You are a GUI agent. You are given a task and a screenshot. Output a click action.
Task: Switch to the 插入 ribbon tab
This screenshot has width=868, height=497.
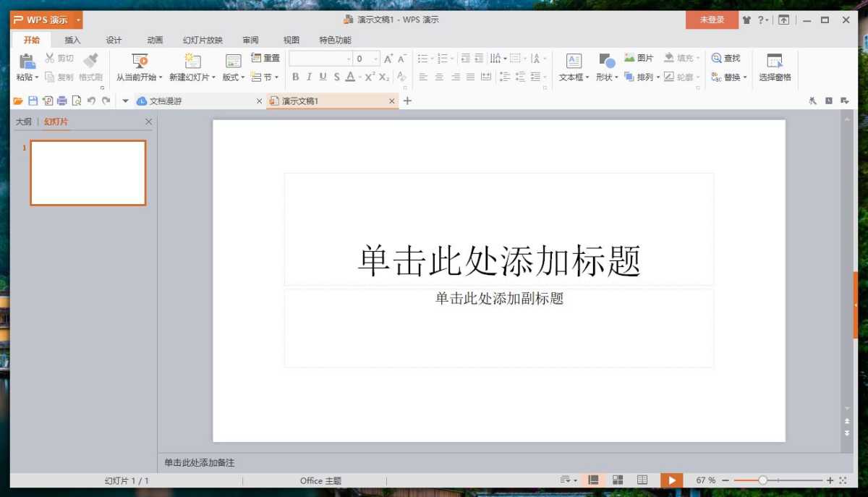pyautogui.click(x=72, y=40)
